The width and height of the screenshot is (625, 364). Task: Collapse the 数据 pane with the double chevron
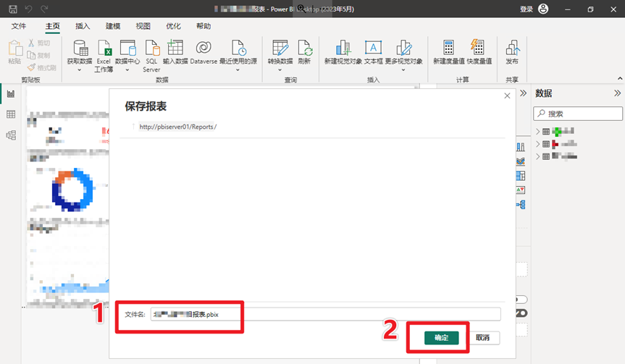coord(617,93)
